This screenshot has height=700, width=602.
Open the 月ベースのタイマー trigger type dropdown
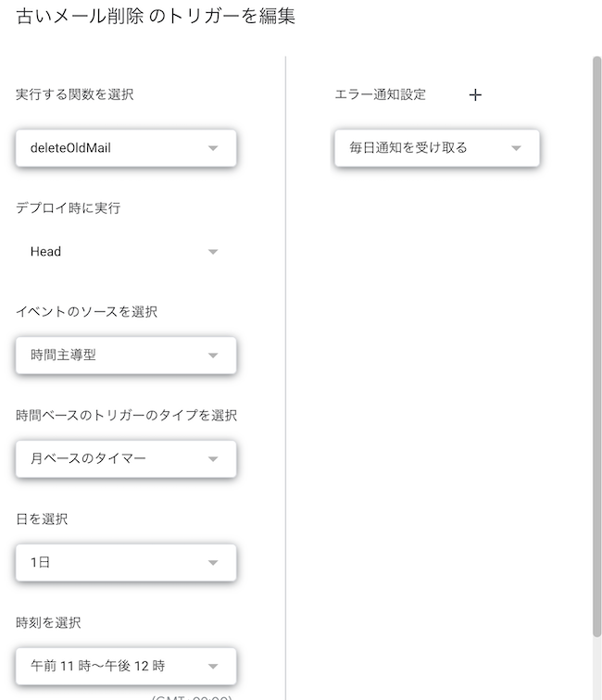coord(111,459)
